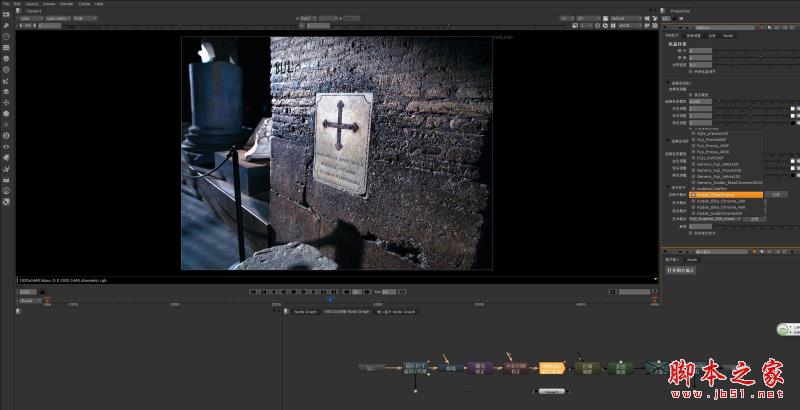Open the Viewer menu
This screenshot has width=800, height=410.
pyautogui.click(x=49, y=4)
